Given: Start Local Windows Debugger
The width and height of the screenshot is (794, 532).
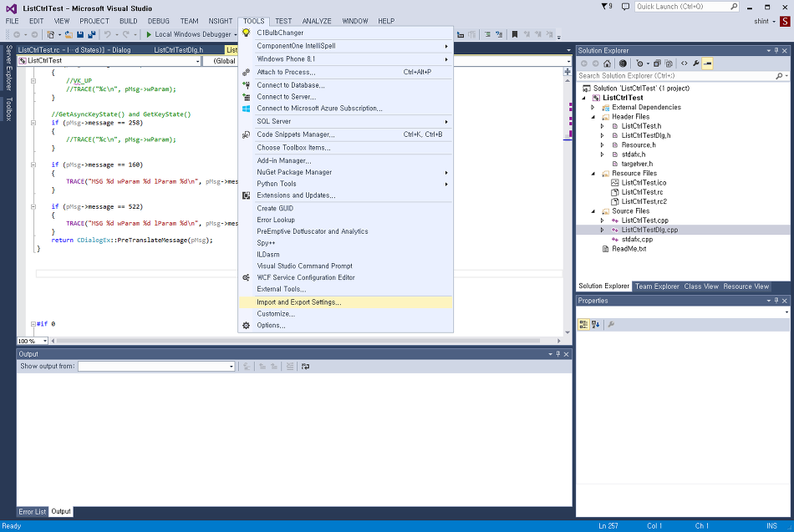Looking at the screenshot, I should (x=188, y=34).
